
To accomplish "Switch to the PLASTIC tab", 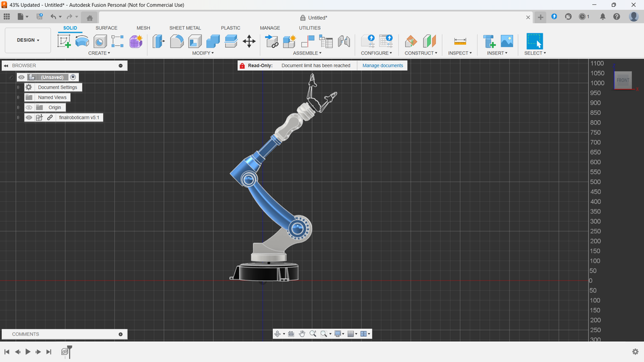I will tap(230, 28).
